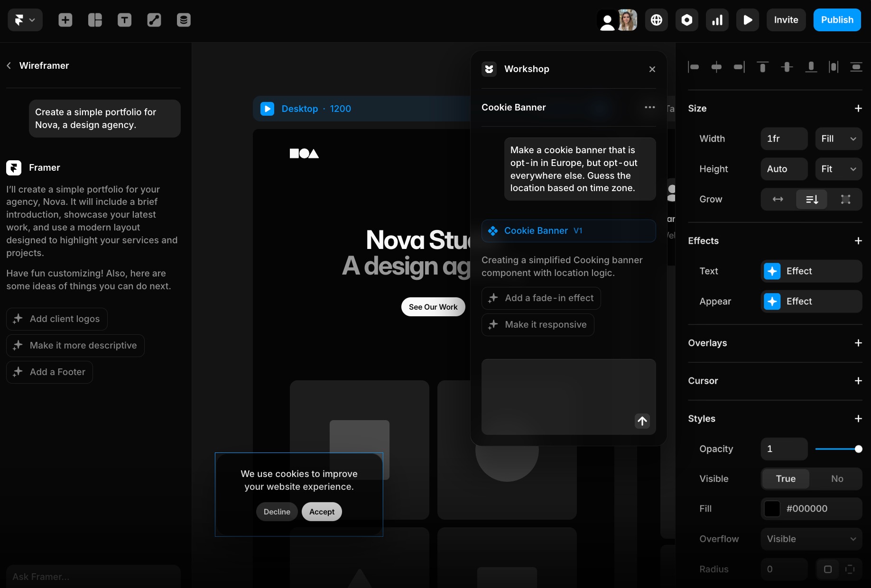Distribute selection horizontally
The image size is (871, 588).
tap(834, 67)
